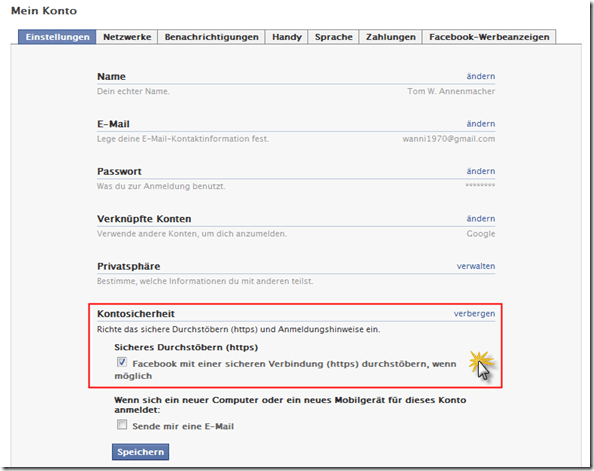Click ändern link for E-Mail

pos(481,124)
